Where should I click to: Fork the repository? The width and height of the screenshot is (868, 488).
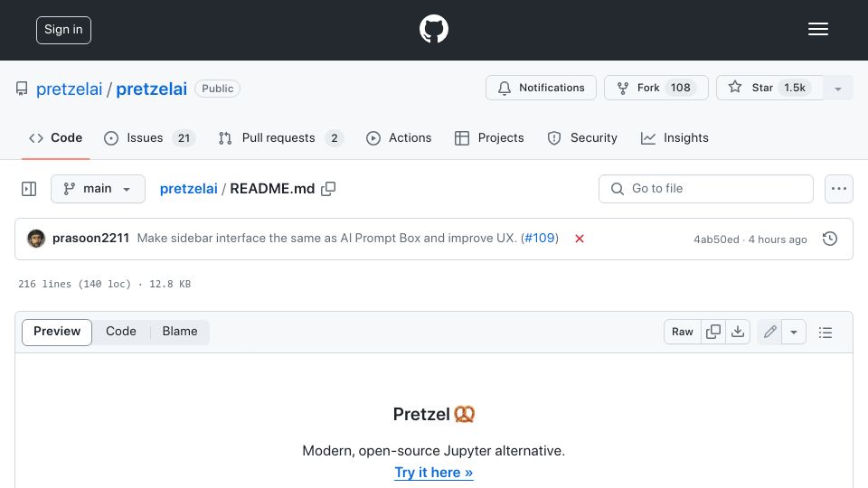coord(656,88)
